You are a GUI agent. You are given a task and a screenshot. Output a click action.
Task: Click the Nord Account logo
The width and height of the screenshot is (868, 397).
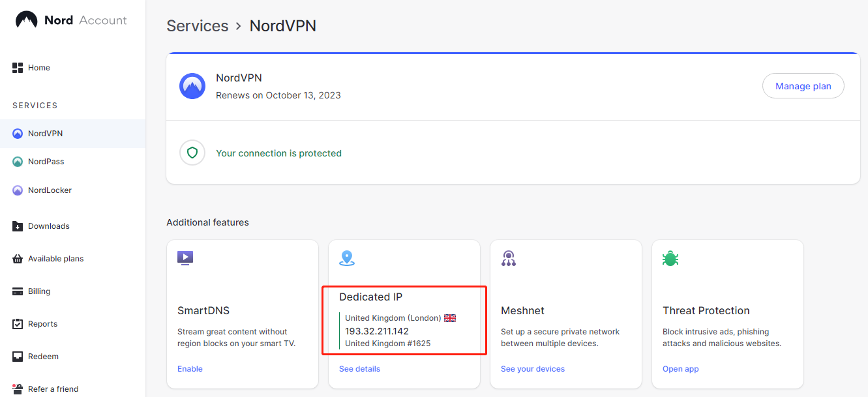(x=71, y=20)
